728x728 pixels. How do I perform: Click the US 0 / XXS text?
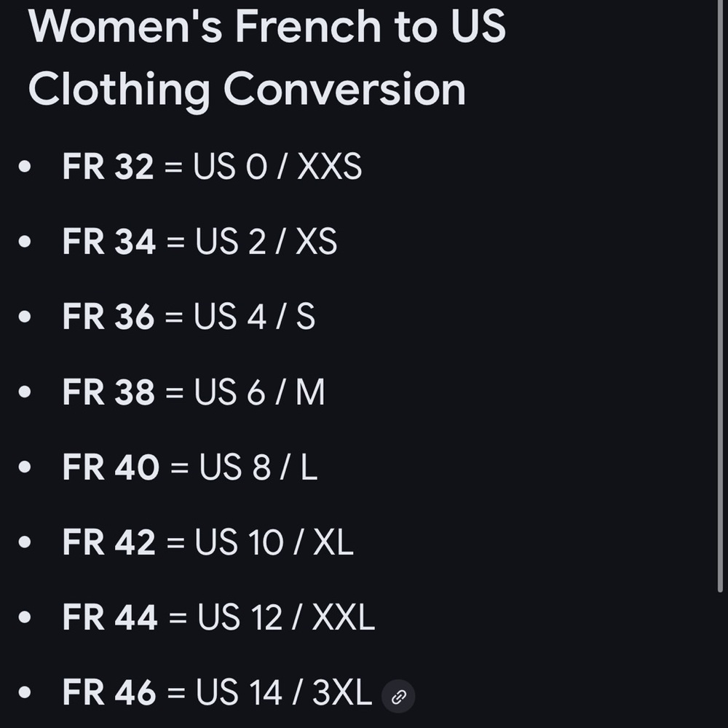click(277, 167)
